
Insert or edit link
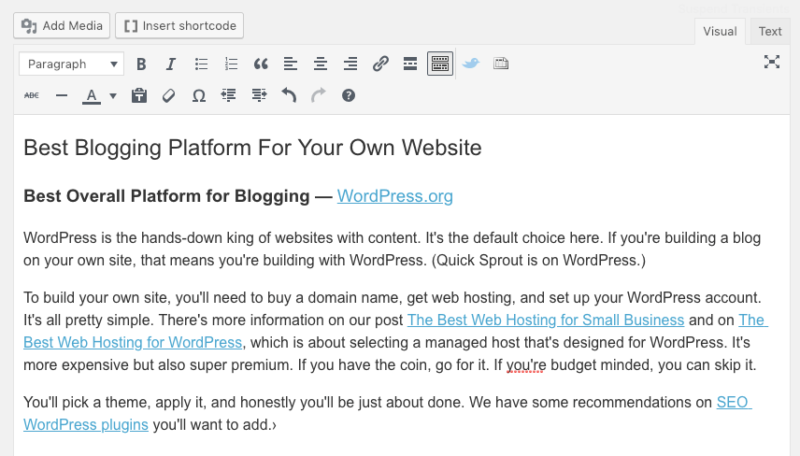380,64
